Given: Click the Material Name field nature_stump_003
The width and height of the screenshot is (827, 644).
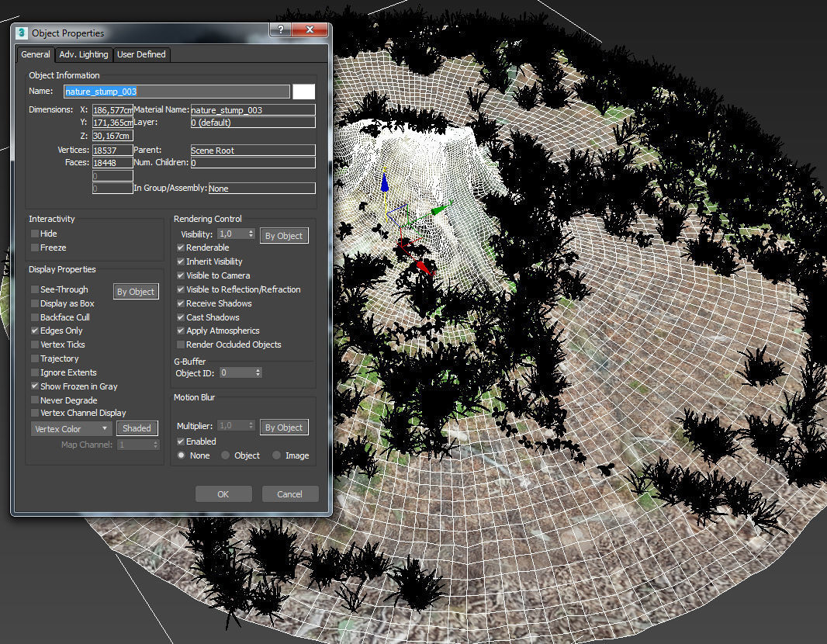Looking at the screenshot, I should point(253,109).
